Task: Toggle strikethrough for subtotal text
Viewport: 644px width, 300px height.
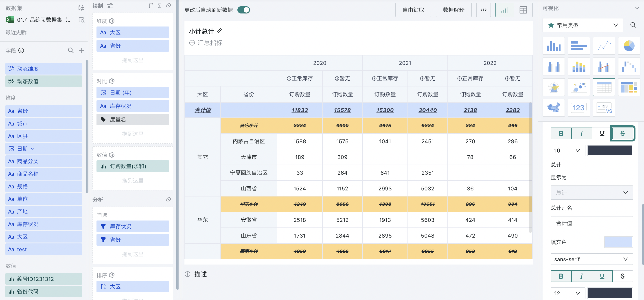Action: click(x=622, y=133)
